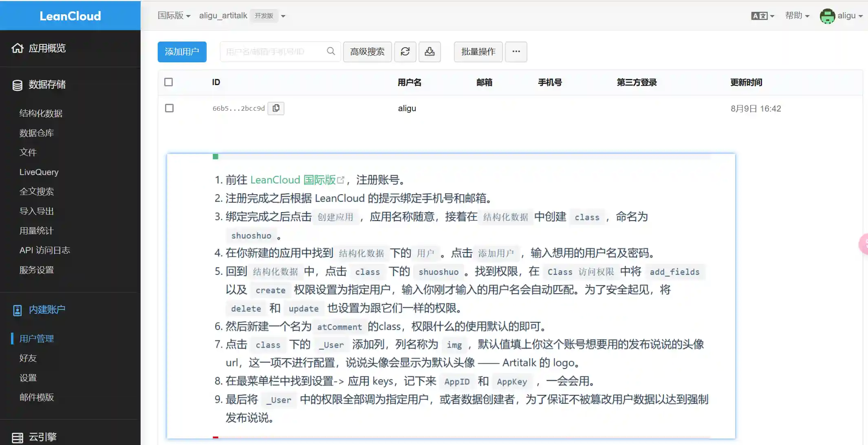Toggle the select-all checkbox in the table header
868x445 pixels.
coord(169,82)
